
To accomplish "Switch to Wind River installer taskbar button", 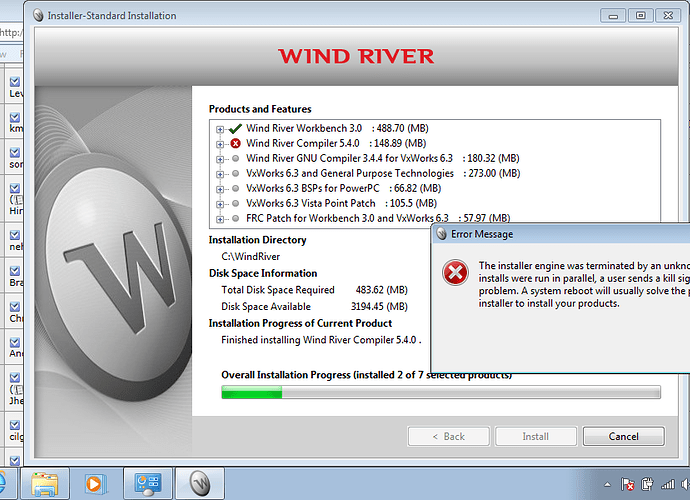I will pyautogui.click(x=200, y=484).
